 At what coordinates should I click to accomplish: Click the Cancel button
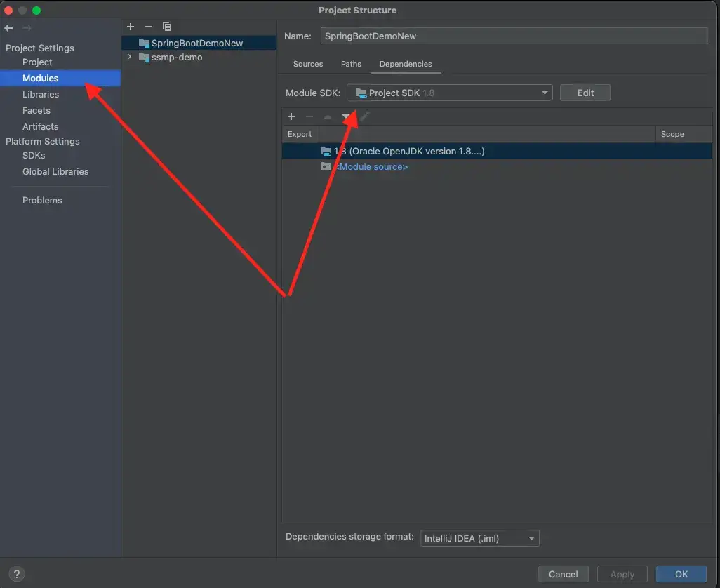point(563,574)
